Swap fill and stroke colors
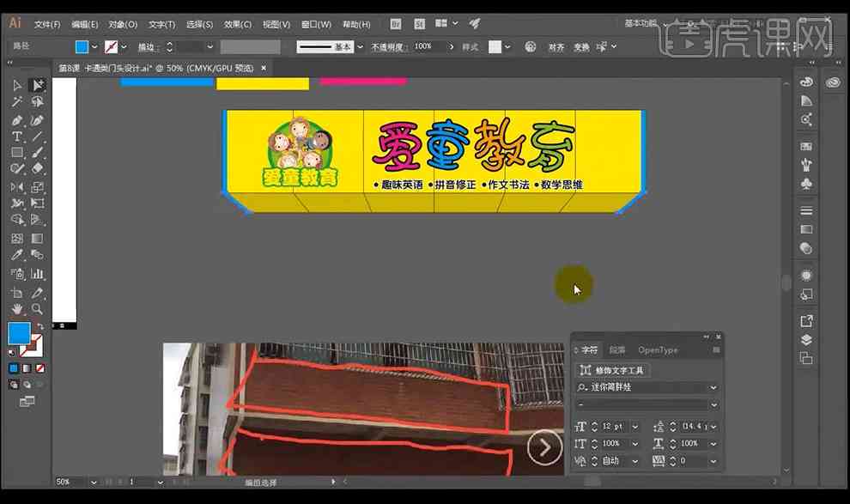Image resolution: width=850 pixels, height=504 pixels. pyautogui.click(x=40, y=326)
